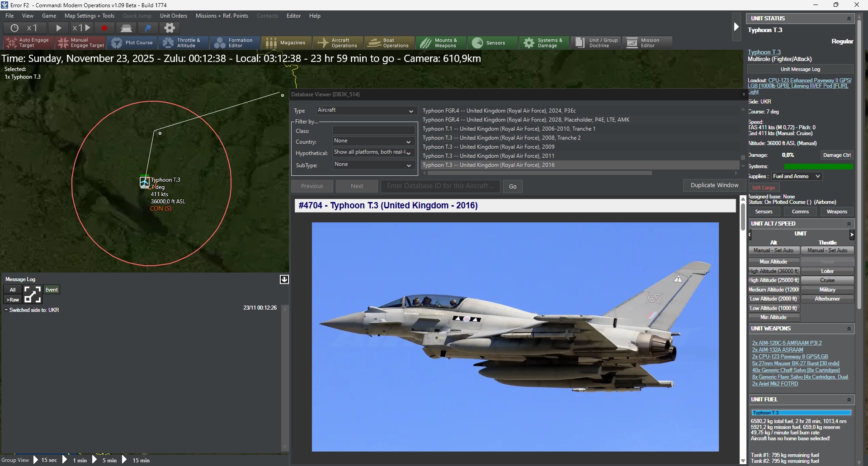Select the Afterburner throttle setting
Screen dimensions: 868x466
pos(827,299)
